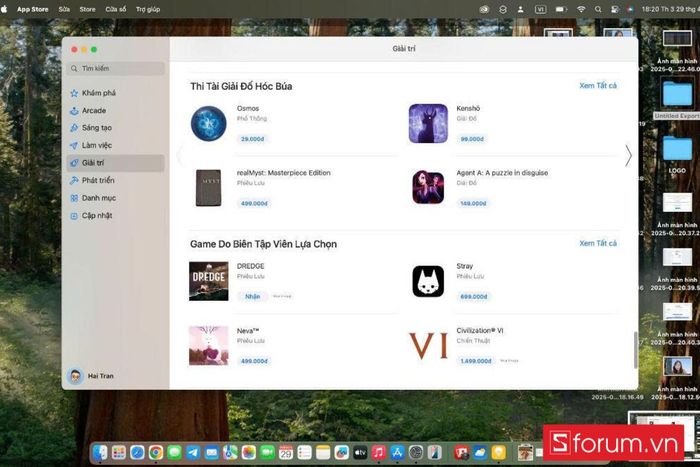The height and width of the screenshot is (467, 700).
Task: Launch Google Chrome from the Dock
Action: [156, 453]
